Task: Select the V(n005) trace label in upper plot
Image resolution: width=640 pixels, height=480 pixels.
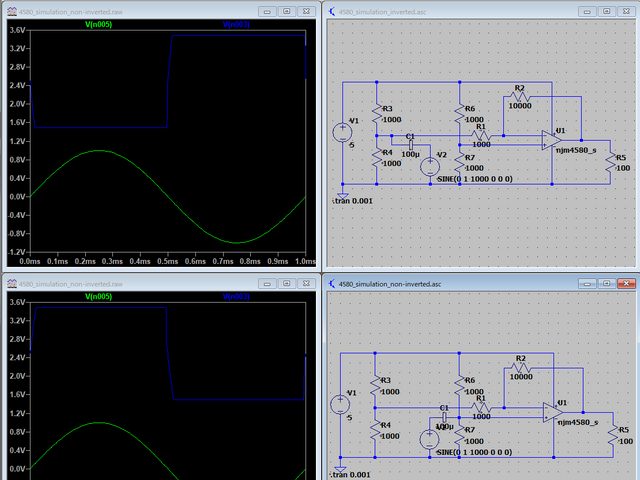Action: [x=98, y=24]
